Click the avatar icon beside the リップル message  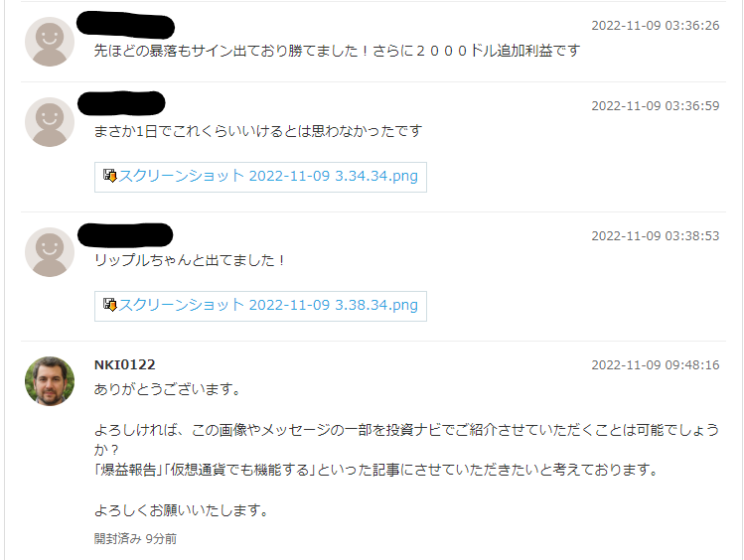point(50,252)
